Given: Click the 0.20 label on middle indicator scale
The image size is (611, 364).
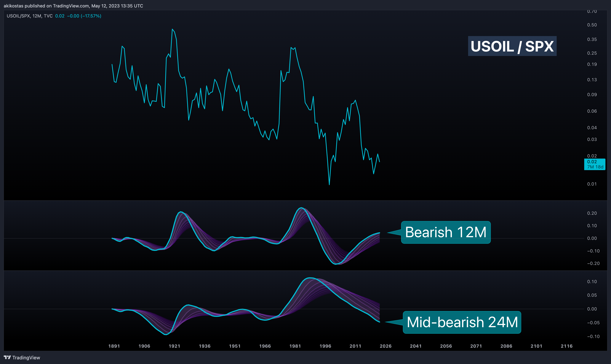Looking at the screenshot, I should coord(592,213).
